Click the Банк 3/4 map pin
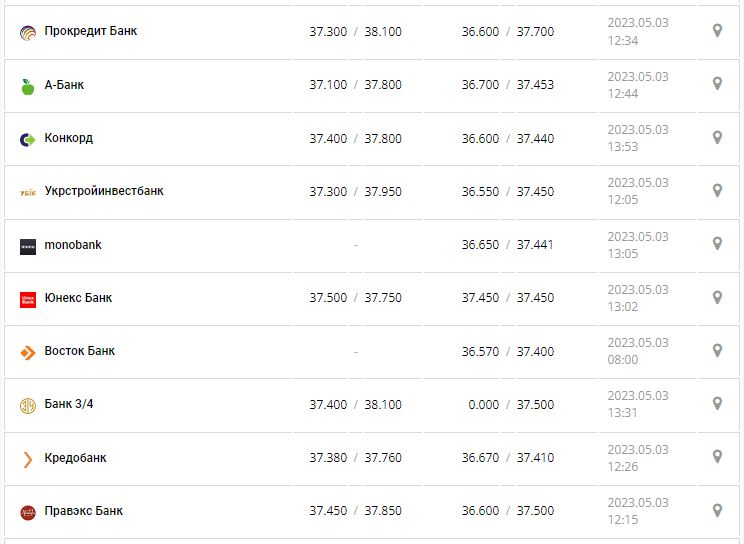Viewport: 744px width, 544px height. coord(717,403)
